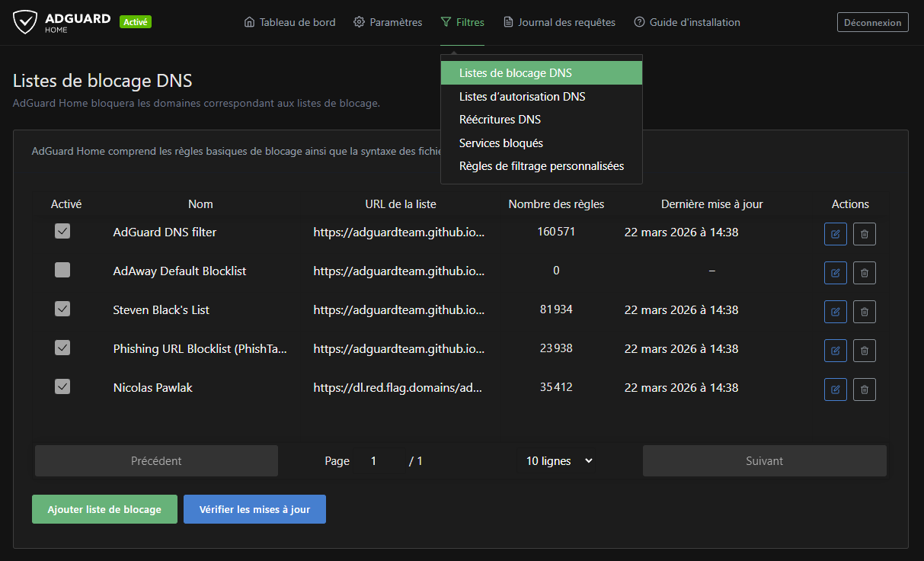924x561 pixels.
Task: Click Vérifier les mises à jour
Action: tap(254, 509)
